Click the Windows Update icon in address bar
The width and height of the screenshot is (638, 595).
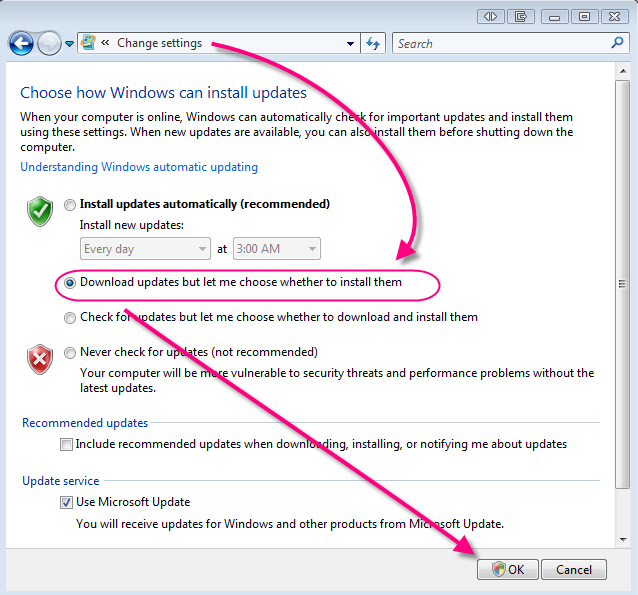tap(89, 43)
